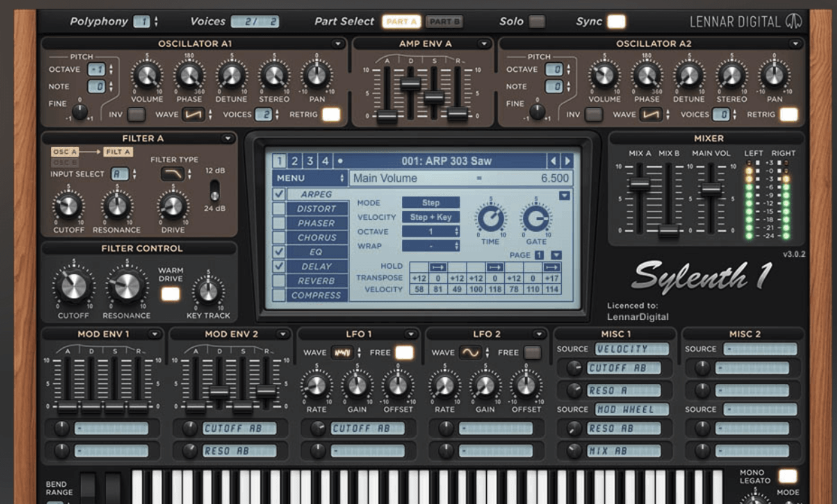Click the Filter A Drive knob
The image size is (837, 504).
173,206
